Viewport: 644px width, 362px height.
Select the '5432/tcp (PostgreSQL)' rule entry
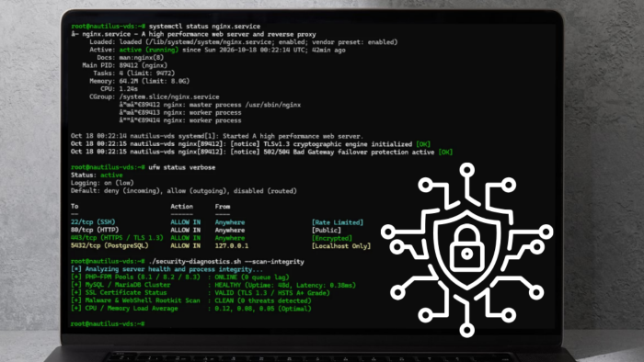pos(109,245)
